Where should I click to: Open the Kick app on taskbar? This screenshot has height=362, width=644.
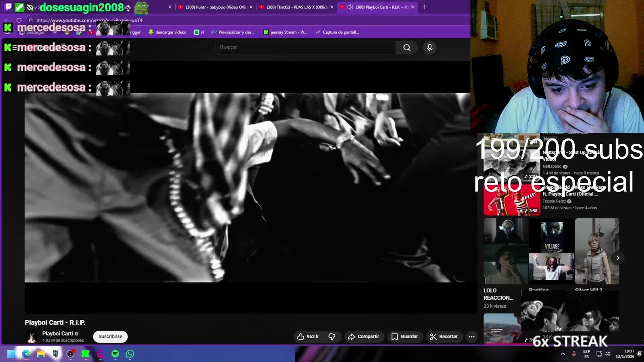pos(86,354)
